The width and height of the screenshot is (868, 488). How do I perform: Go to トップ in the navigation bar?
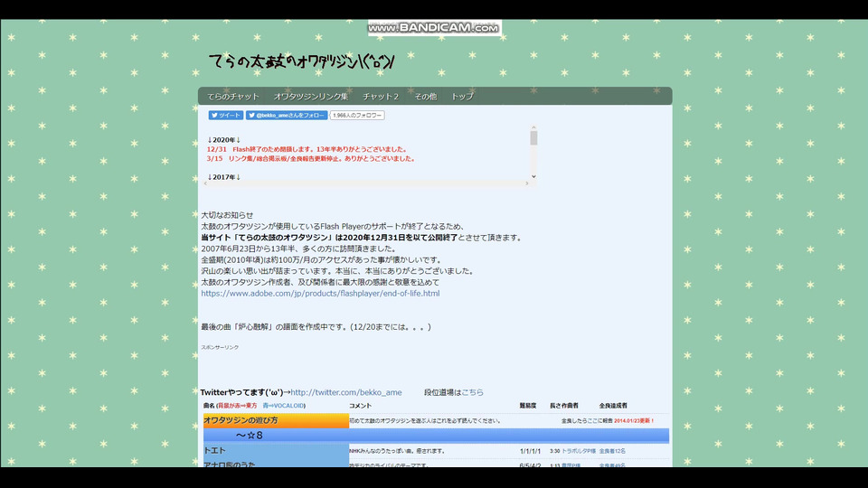pyautogui.click(x=462, y=97)
